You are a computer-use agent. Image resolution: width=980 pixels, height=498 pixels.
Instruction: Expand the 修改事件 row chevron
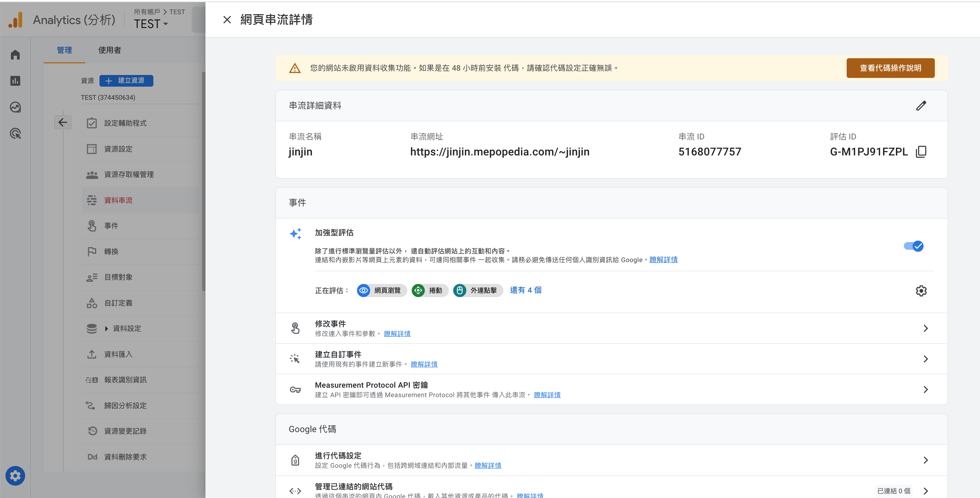pos(925,328)
